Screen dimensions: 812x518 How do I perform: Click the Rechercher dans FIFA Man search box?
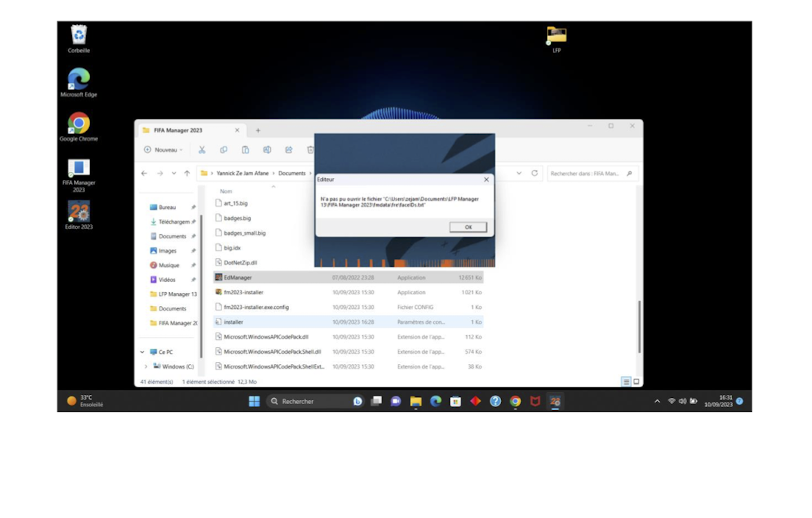[x=592, y=174]
